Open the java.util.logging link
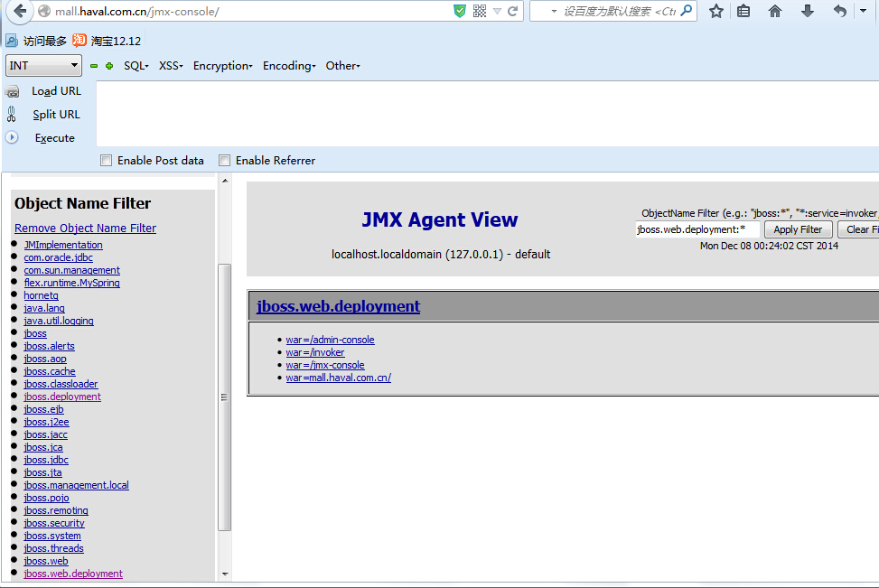 pos(59,322)
